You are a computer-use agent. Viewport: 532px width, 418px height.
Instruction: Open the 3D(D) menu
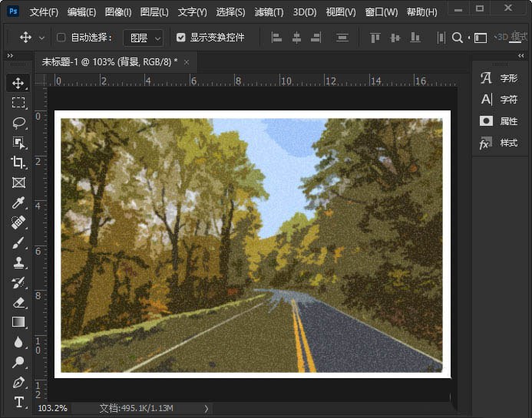tap(305, 12)
